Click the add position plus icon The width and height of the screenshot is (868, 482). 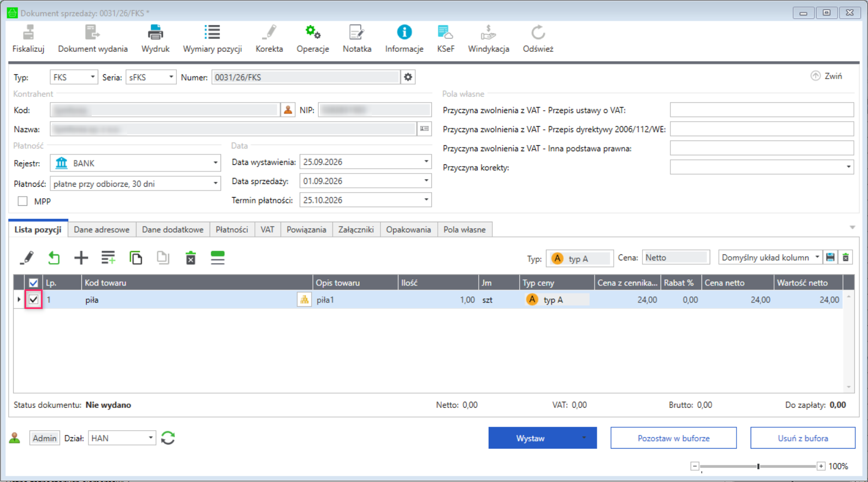(81, 258)
